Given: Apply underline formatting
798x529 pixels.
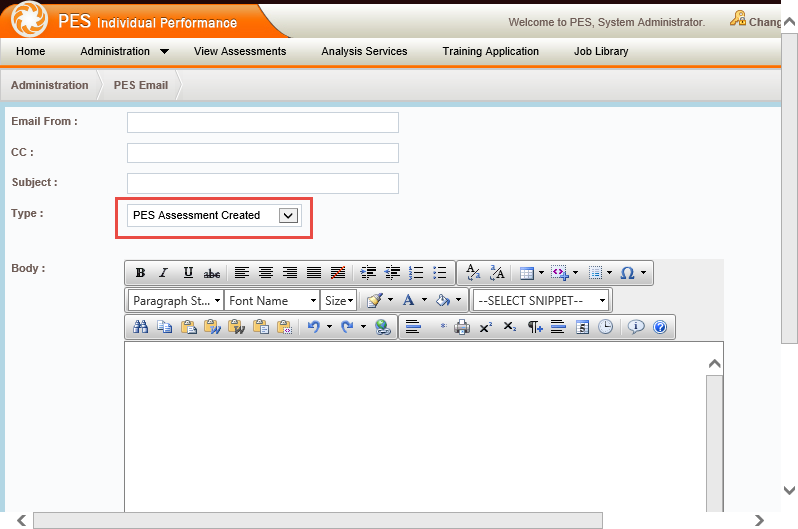Looking at the screenshot, I should point(188,273).
